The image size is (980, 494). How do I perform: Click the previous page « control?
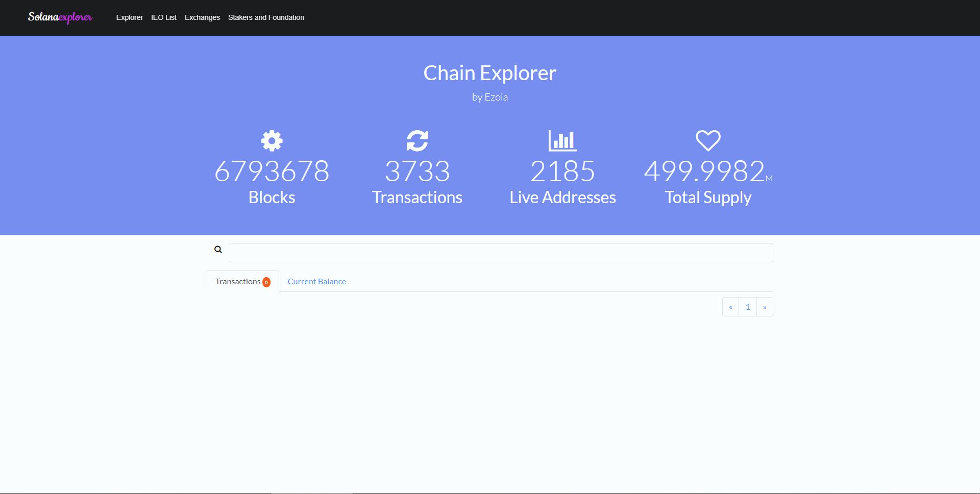[x=730, y=307]
